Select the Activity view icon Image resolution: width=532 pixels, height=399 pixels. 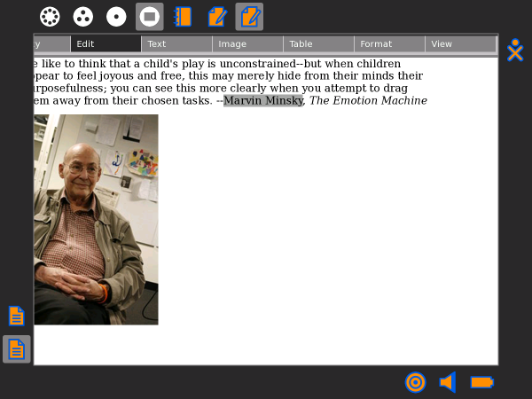pos(149,17)
